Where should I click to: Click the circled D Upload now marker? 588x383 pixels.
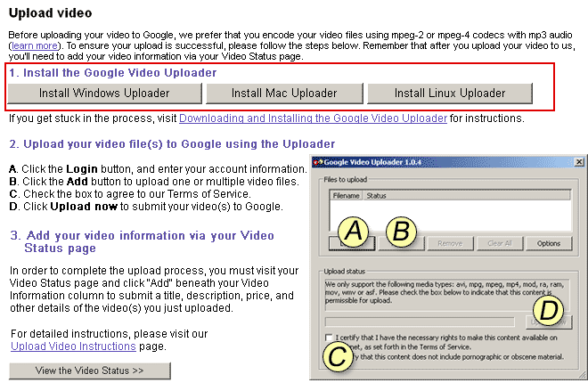point(548,311)
